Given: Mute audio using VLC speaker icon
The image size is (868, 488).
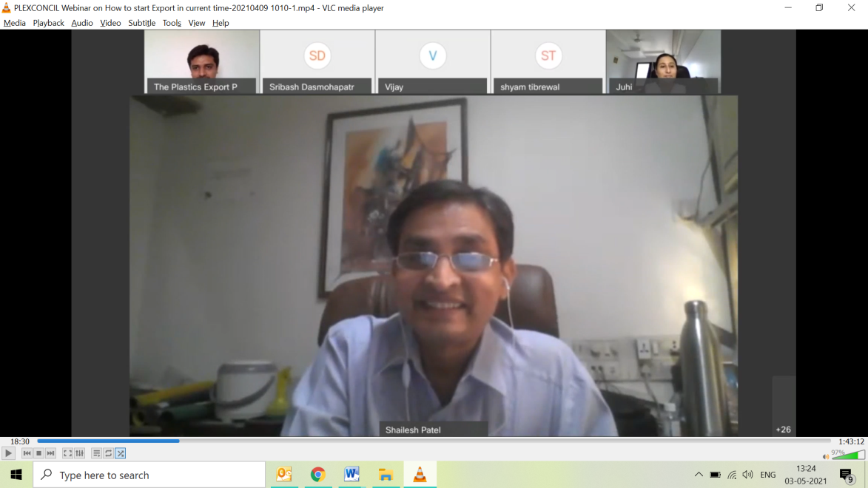Looking at the screenshot, I should [x=825, y=456].
